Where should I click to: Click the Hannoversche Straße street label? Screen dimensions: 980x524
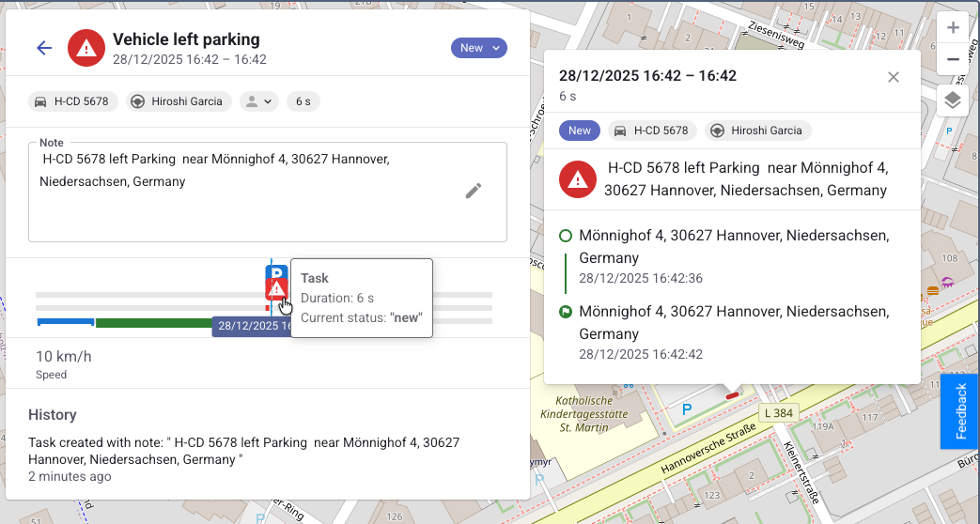[708, 449]
